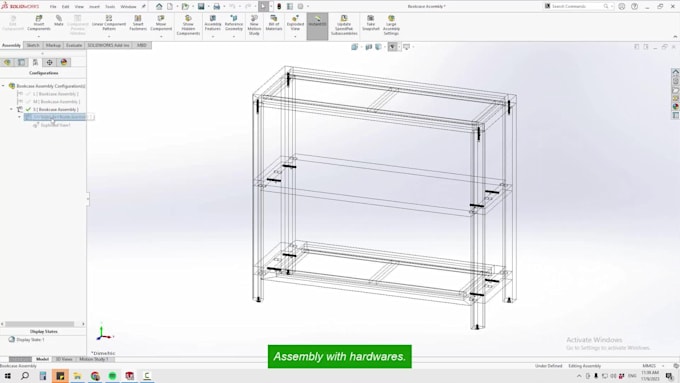680x383 pixels.
Task: Activate Move Component tool
Action: (x=161, y=23)
